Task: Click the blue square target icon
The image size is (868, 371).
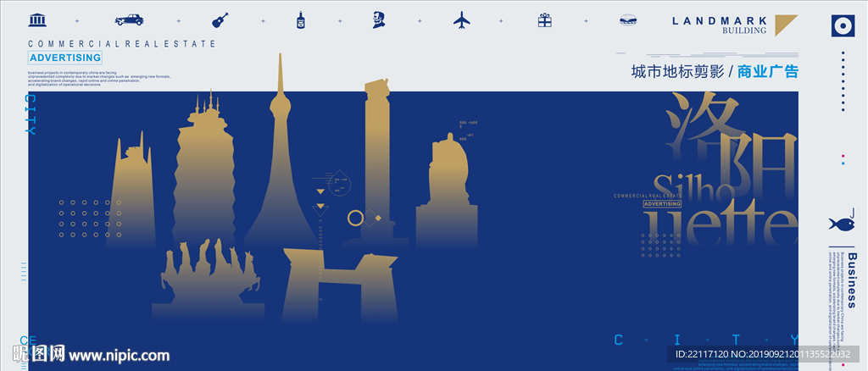Action: tap(843, 25)
